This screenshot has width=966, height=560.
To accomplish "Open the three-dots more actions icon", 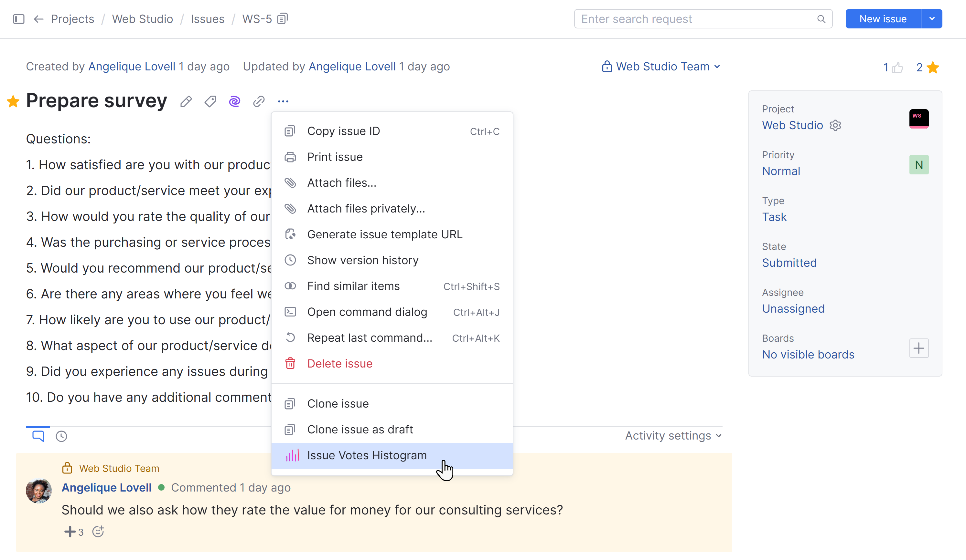I will point(283,101).
